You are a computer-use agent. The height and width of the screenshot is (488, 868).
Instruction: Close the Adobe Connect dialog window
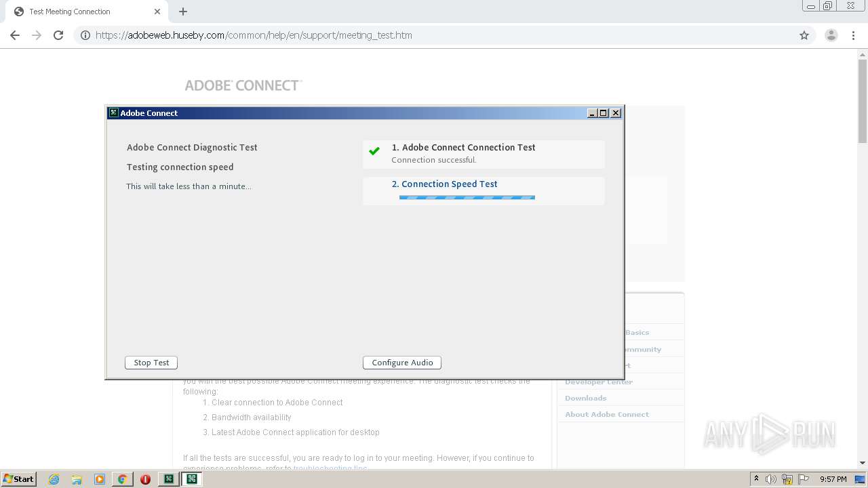pyautogui.click(x=616, y=113)
